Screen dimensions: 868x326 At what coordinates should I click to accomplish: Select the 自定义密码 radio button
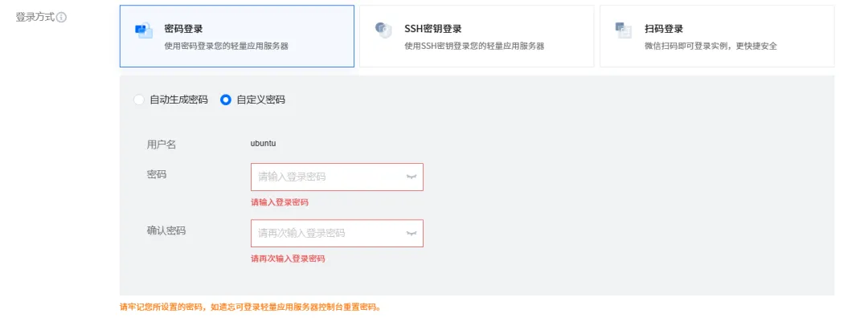(226, 100)
